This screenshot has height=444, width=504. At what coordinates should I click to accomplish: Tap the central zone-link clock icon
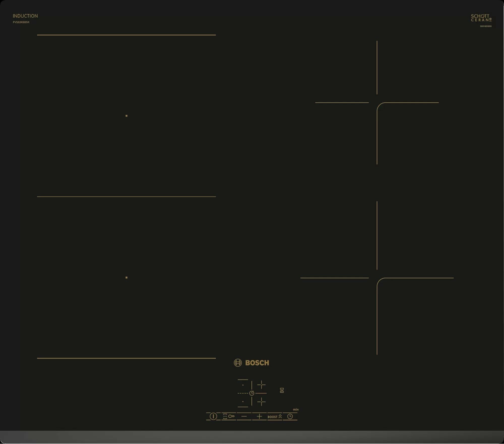(252, 393)
